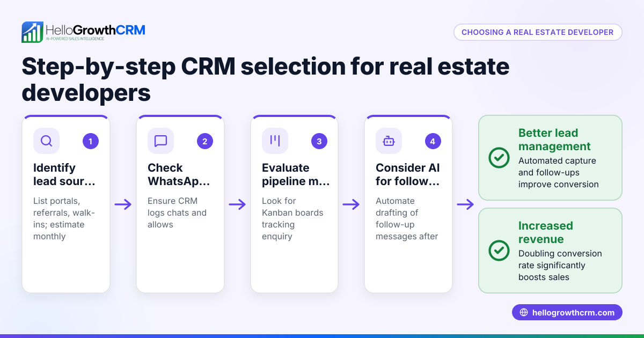
Task: Click the robot AI icon in step four card
Action: pyautogui.click(x=389, y=141)
